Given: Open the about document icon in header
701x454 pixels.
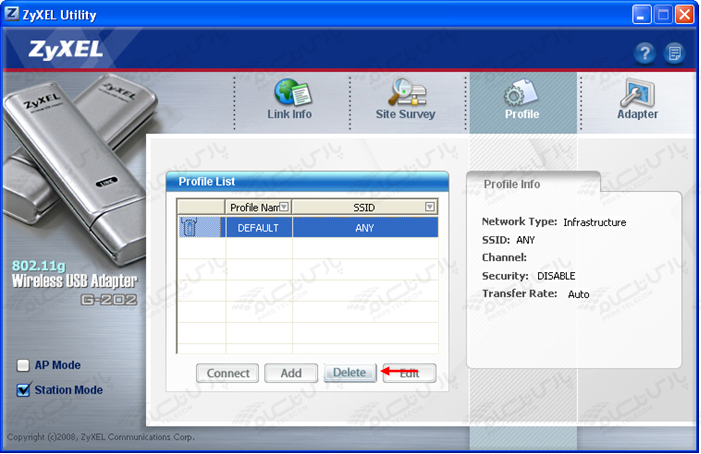Looking at the screenshot, I should pos(674,54).
